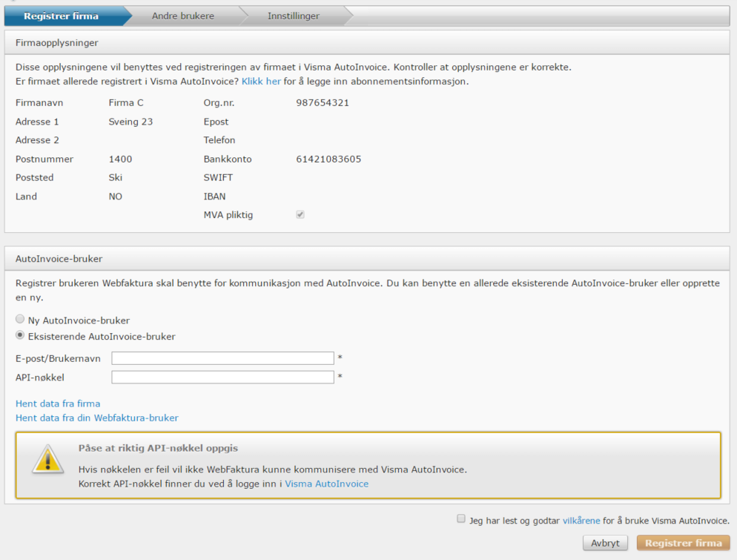Open the 'vilkårene' terms link
Image resolution: width=737 pixels, height=560 pixels.
[x=581, y=521]
